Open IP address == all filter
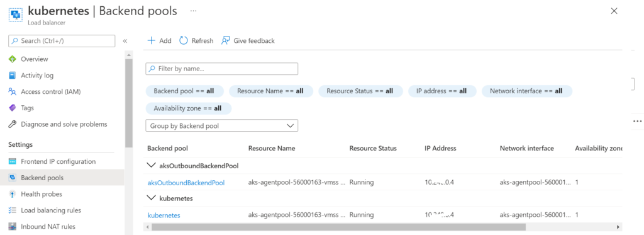The height and width of the screenshot is (235, 644). click(442, 91)
